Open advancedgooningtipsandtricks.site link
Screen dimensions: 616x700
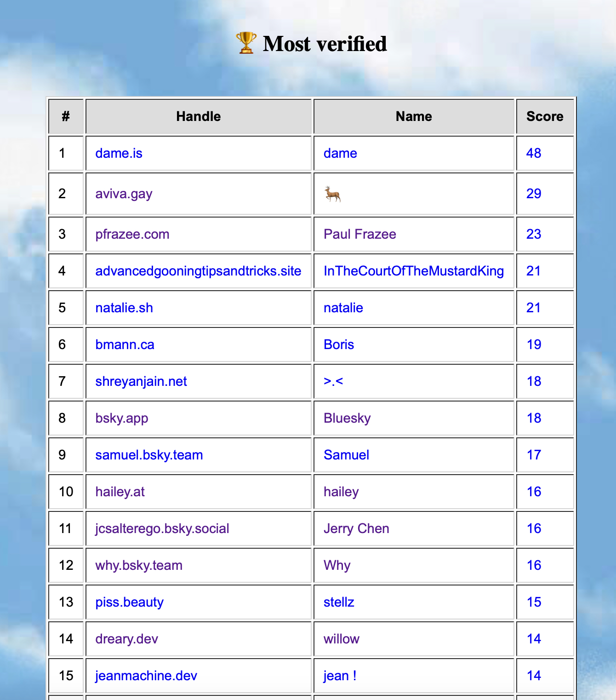tap(198, 271)
